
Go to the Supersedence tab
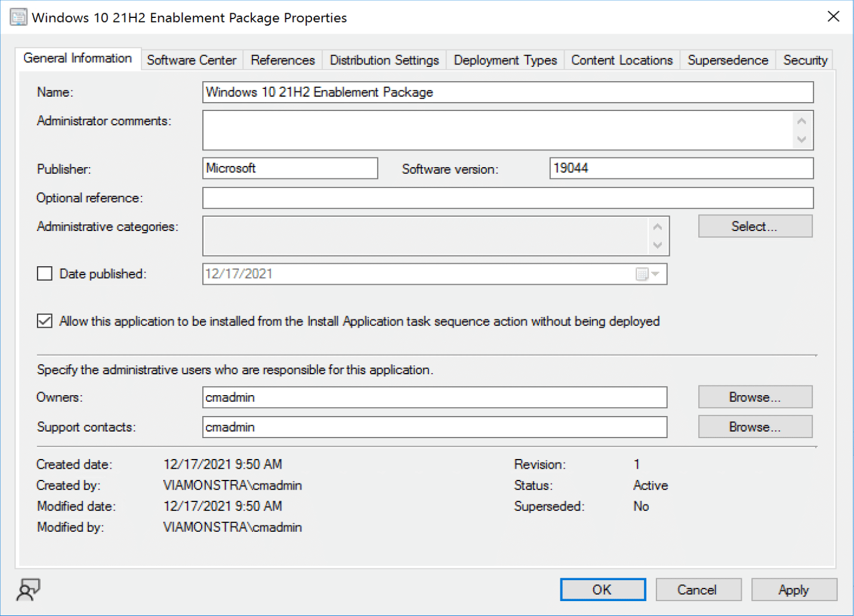(x=727, y=60)
